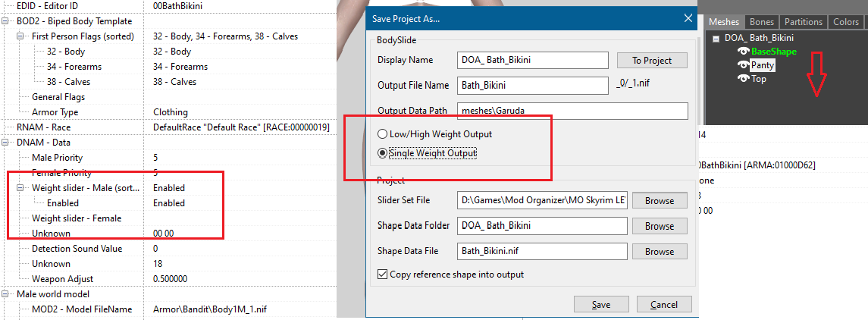This screenshot has width=868, height=320.
Task: Toggle visibility eye icon for Top mesh
Action: (x=744, y=79)
